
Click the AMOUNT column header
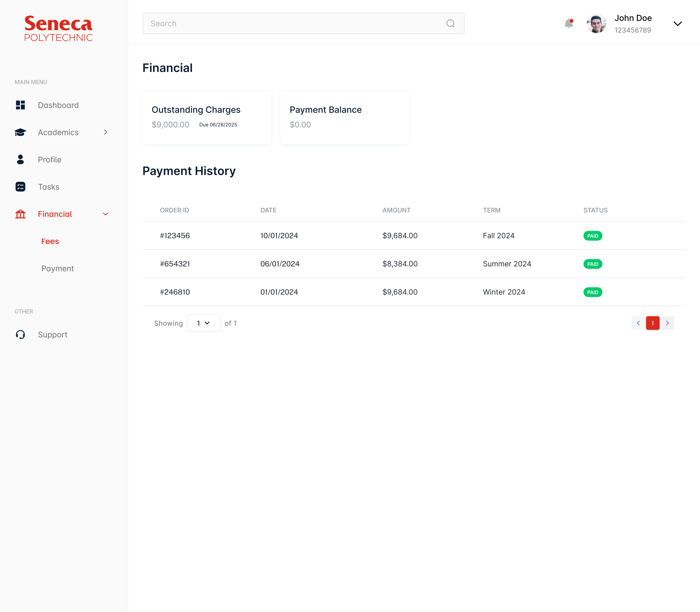pyautogui.click(x=396, y=210)
